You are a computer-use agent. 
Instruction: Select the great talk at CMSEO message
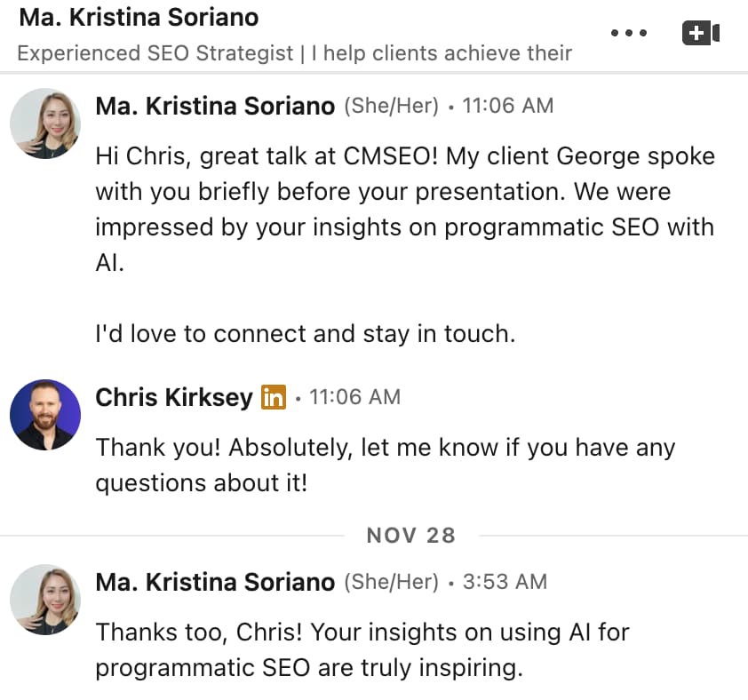tap(404, 210)
